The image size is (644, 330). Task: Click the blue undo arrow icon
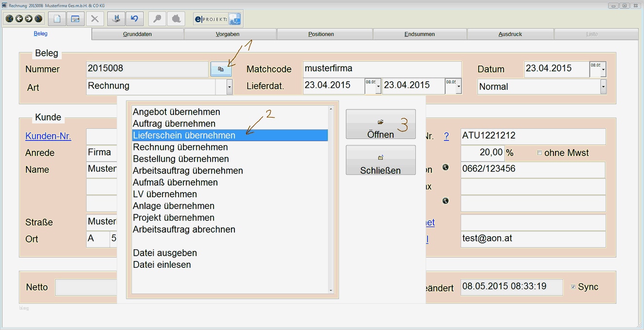point(134,19)
